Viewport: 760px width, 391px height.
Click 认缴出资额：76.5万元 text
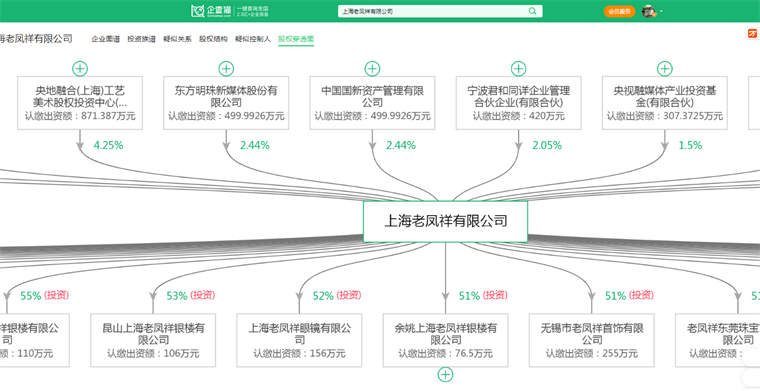coord(445,354)
